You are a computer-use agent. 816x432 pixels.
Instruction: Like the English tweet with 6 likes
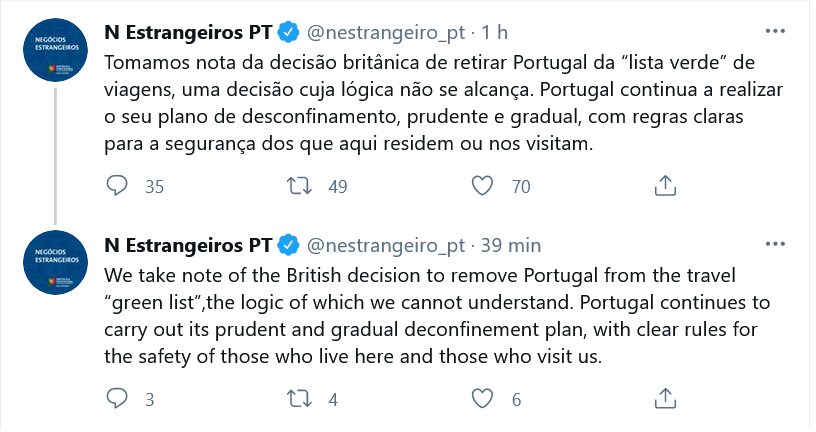click(482, 399)
